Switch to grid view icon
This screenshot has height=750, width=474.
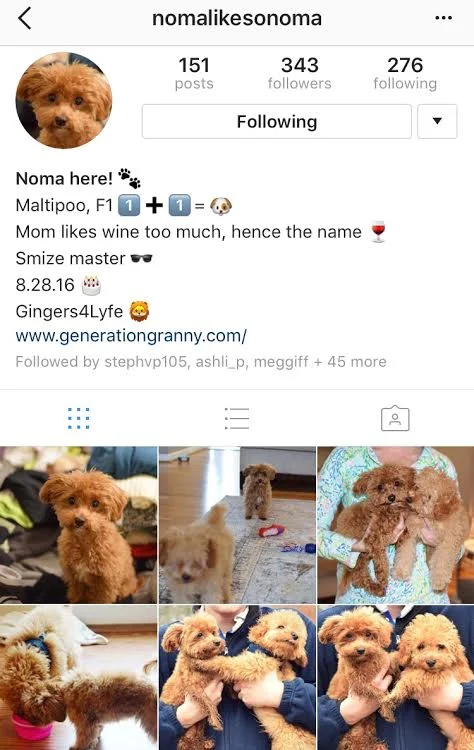click(x=79, y=419)
